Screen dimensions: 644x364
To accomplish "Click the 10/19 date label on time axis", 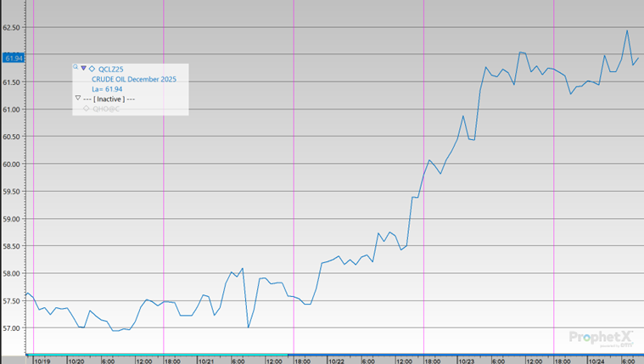I will pyautogui.click(x=42, y=360).
